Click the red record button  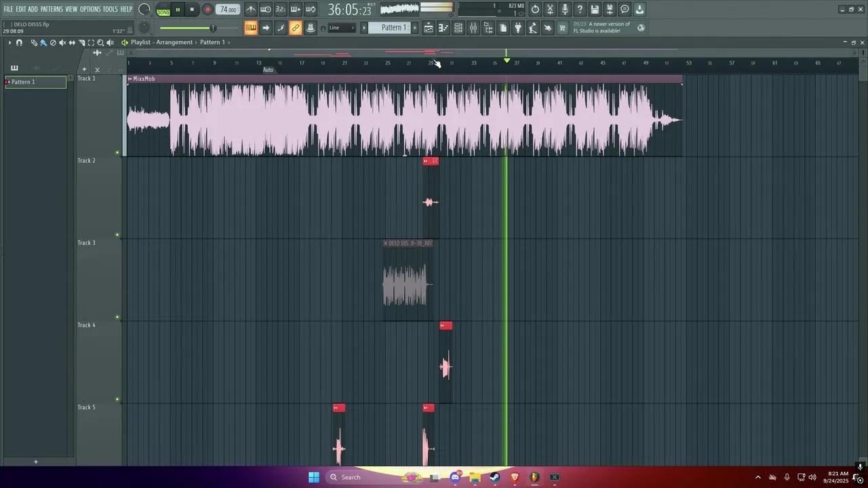point(208,9)
